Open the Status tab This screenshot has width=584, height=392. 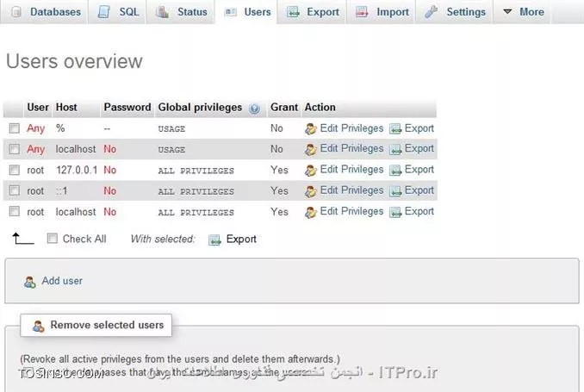181,11
